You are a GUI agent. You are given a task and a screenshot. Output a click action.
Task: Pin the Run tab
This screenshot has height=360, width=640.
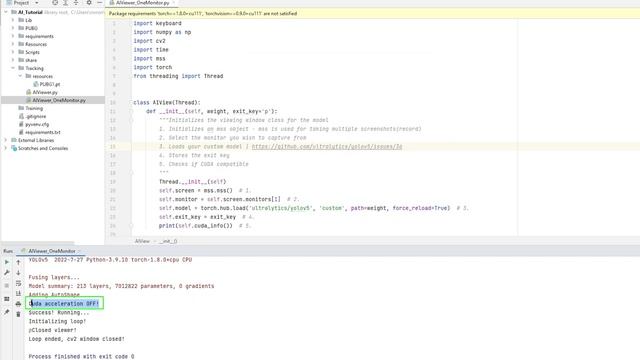coord(7,312)
